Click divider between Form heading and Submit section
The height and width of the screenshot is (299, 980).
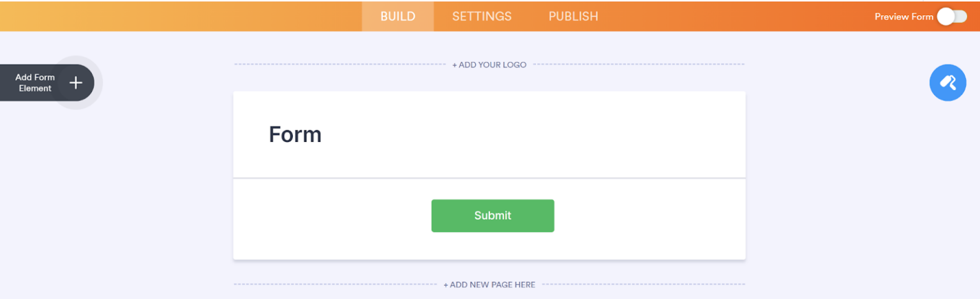pyautogui.click(x=489, y=178)
